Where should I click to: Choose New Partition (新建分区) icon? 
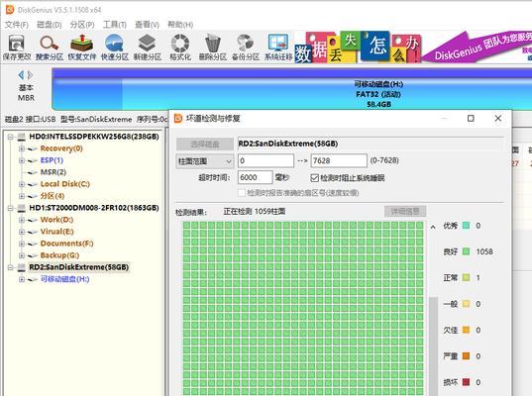[x=148, y=48]
